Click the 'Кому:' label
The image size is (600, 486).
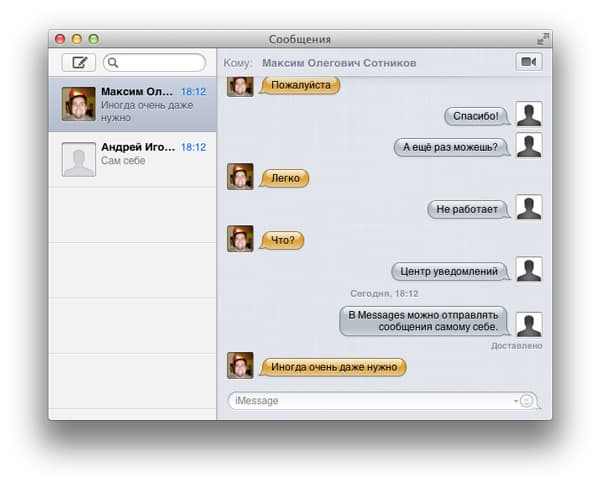point(238,63)
